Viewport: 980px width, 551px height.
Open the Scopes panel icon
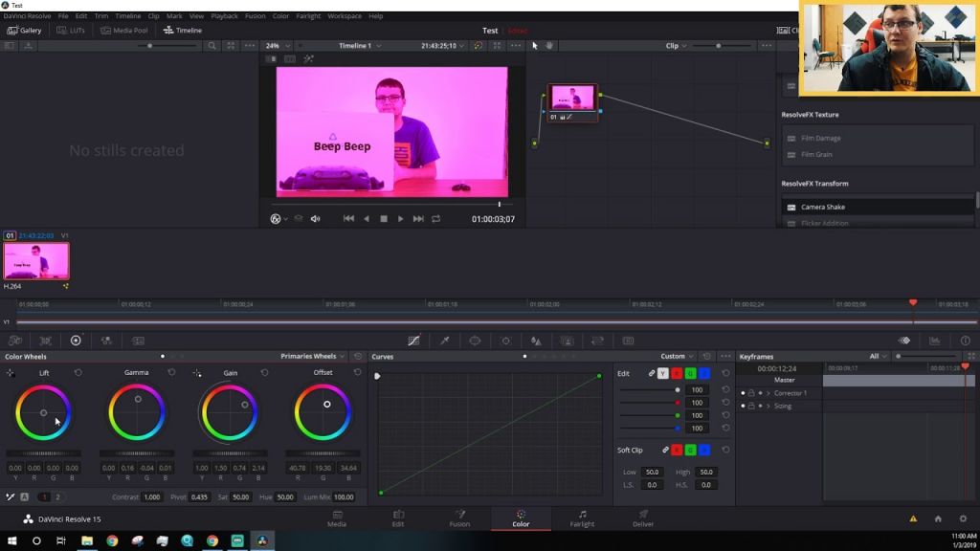[x=934, y=341]
